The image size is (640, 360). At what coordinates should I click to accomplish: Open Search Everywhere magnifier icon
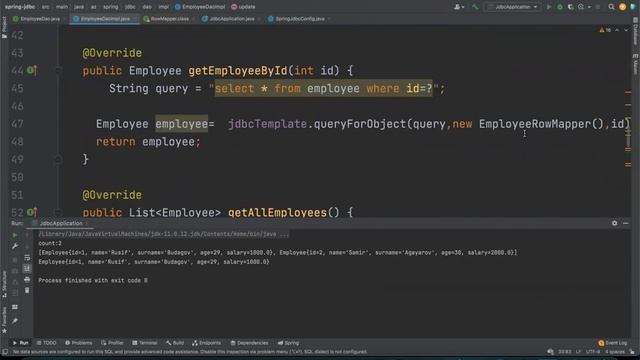pyautogui.click(x=611, y=7)
